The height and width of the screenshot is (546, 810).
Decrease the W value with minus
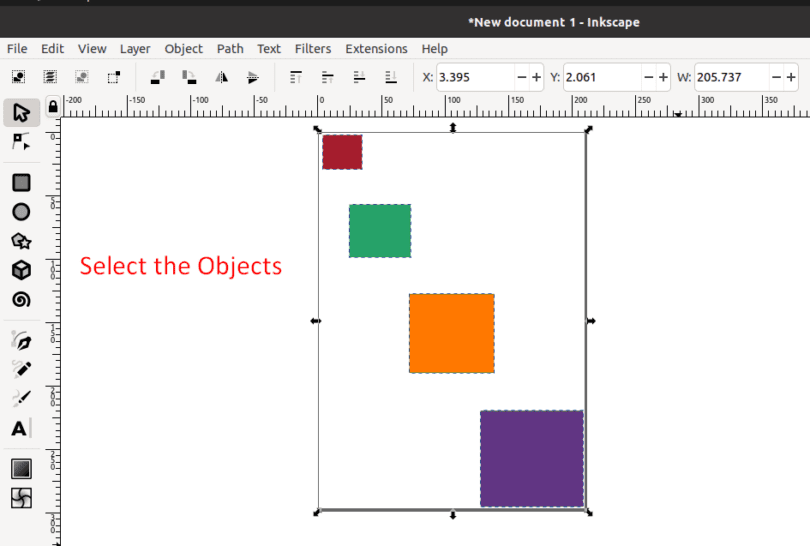pos(776,77)
